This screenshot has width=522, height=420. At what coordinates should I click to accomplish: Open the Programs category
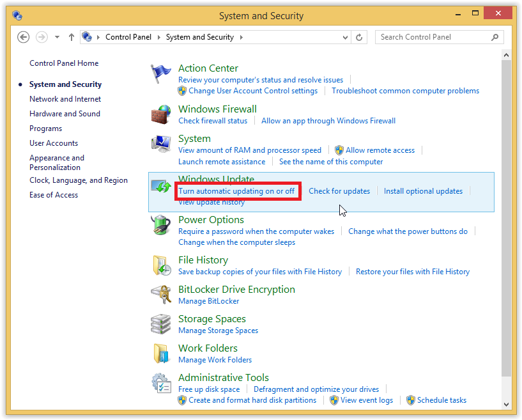point(45,128)
